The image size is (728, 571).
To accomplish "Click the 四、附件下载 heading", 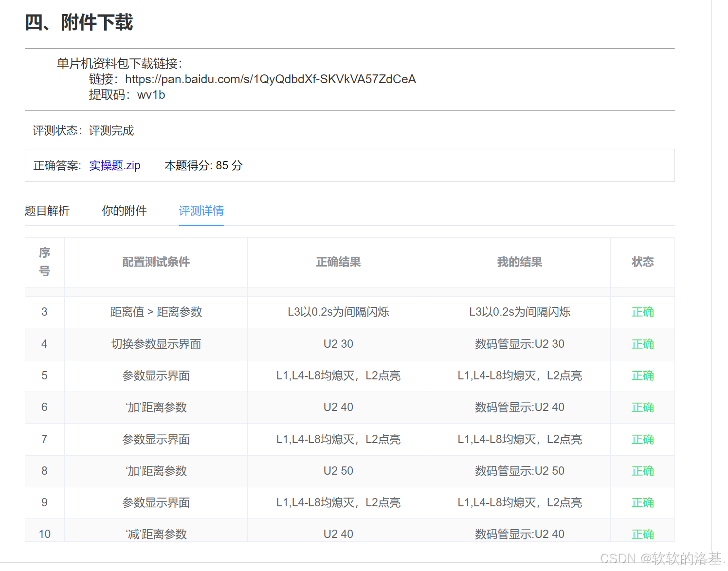I will click(79, 22).
